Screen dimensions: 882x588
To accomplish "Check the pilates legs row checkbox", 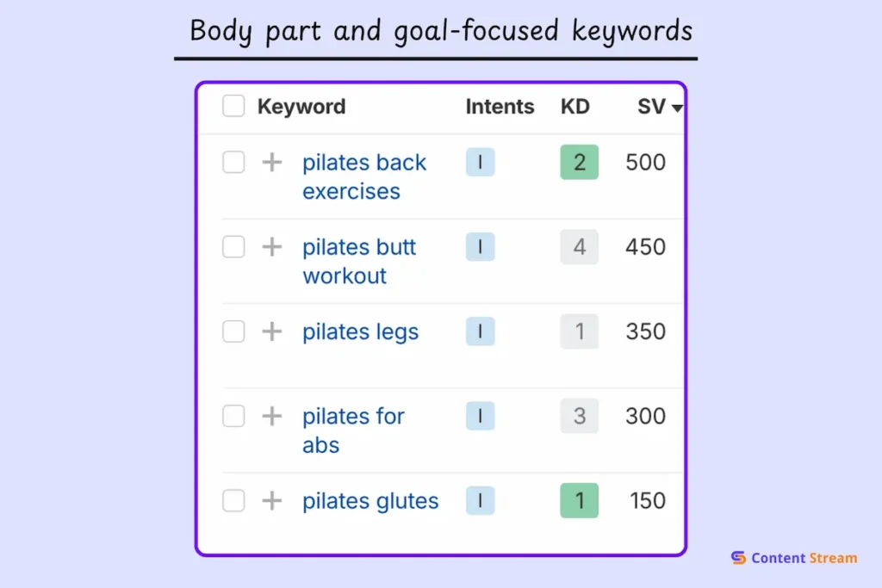I will [233, 331].
